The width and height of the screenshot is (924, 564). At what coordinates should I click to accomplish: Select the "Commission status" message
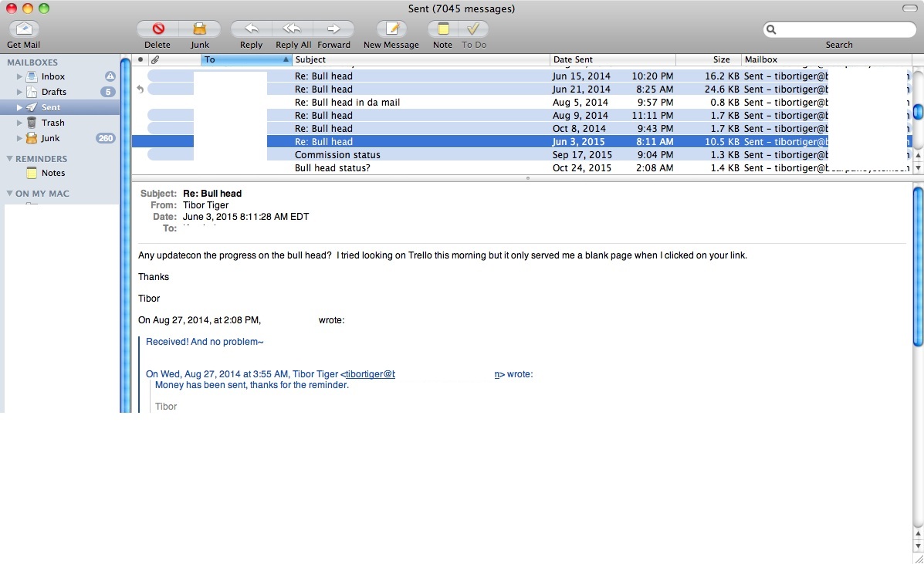337,155
